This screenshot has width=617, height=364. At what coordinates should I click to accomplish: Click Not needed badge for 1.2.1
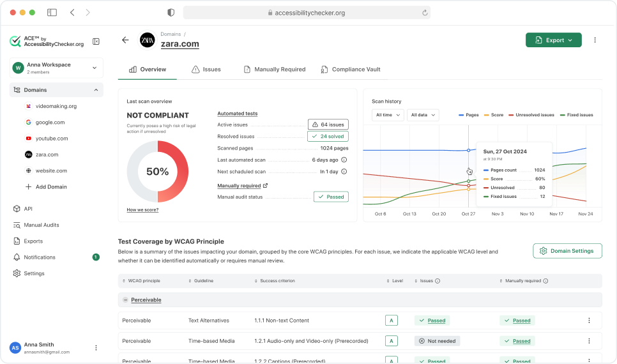(437, 341)
